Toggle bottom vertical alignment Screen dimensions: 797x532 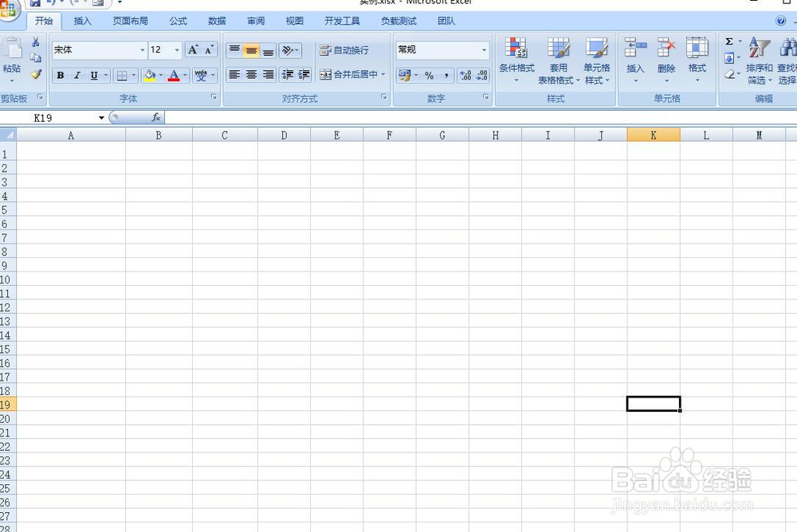pyautogui.click(x=268, y=50)
